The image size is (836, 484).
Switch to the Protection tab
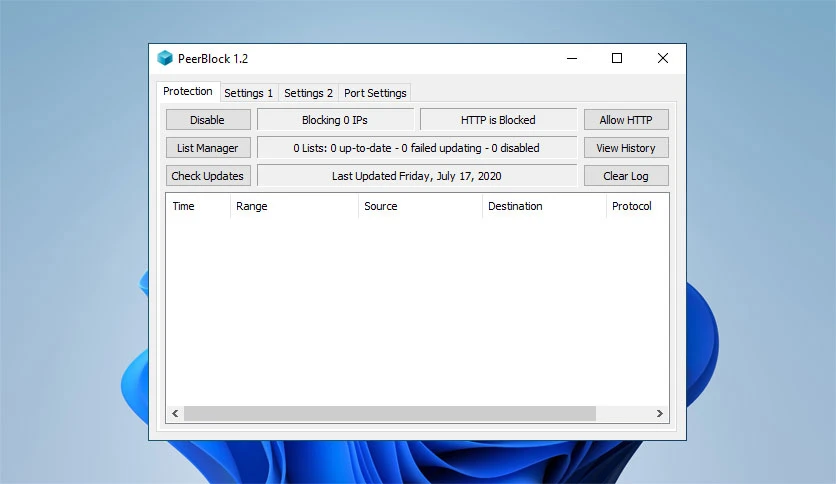coord(188,92)
